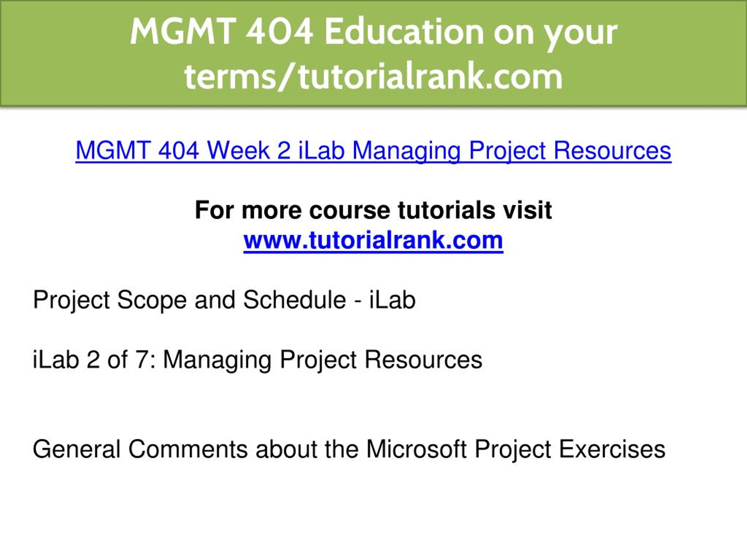Image resolution: width=747 pixels, height=560 pixels.
Task: Click the 'For more course tutorials visit' text
Action: click(x=373, y=210)
